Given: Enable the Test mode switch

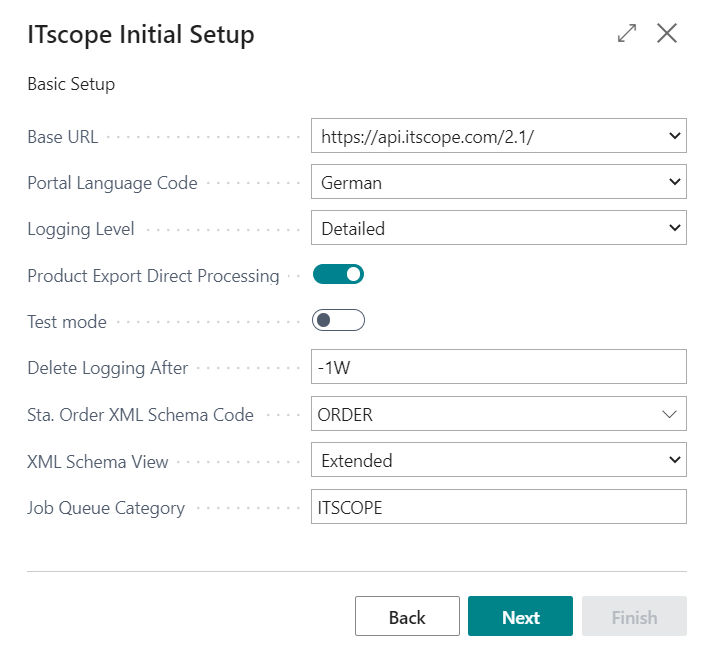Looking at the screenshot, I should click(338, 321).
